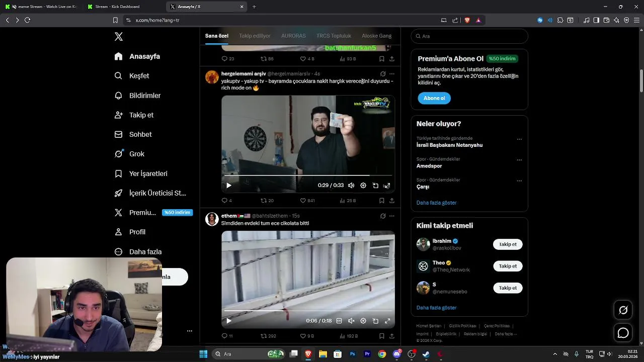Screen dimensions: 644x362
Task: Switch to TRCS Topluluk tab
Action: click(x=334, y=36)
